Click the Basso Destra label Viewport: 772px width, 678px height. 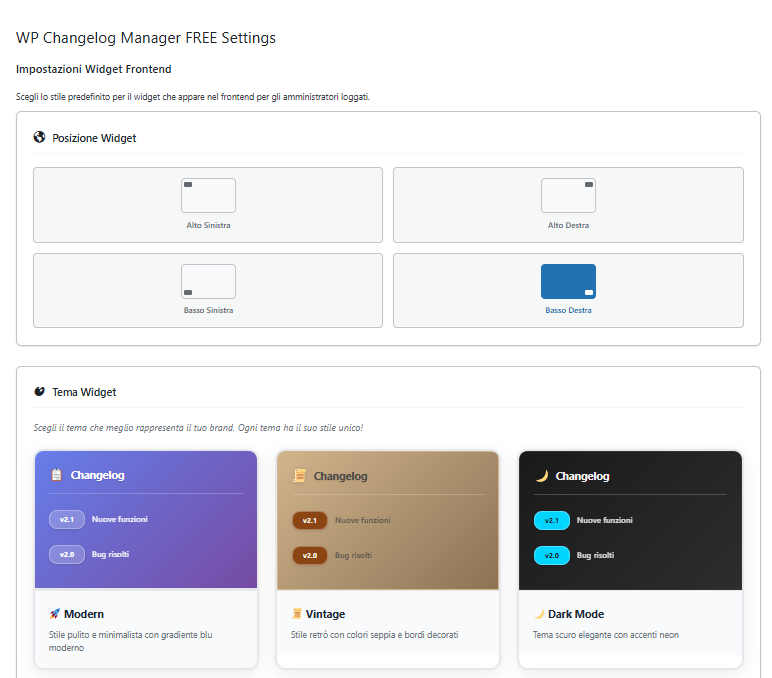(568, 310)
